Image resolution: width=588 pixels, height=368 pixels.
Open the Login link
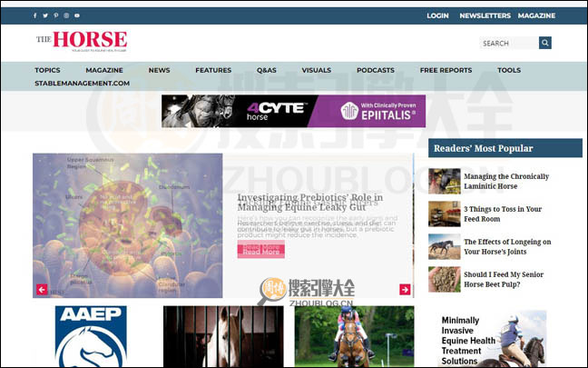tap(437, 15)
